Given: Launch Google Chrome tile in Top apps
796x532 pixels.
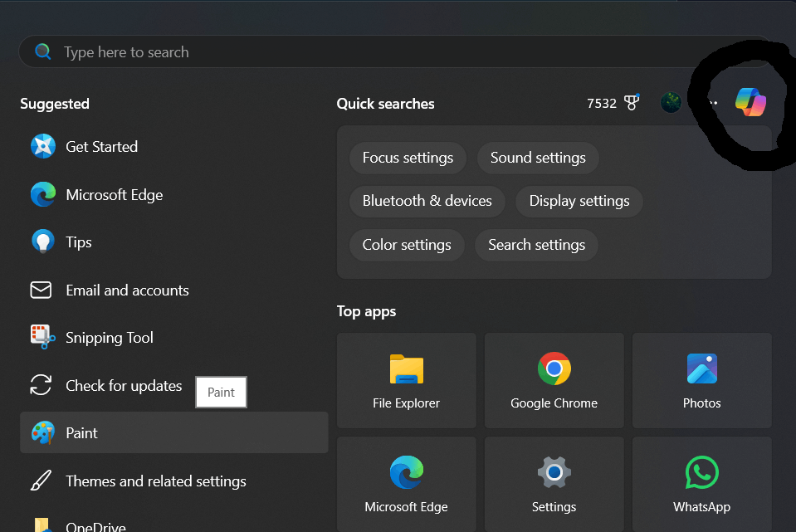Looking at the screenshot, I should 554,380.
